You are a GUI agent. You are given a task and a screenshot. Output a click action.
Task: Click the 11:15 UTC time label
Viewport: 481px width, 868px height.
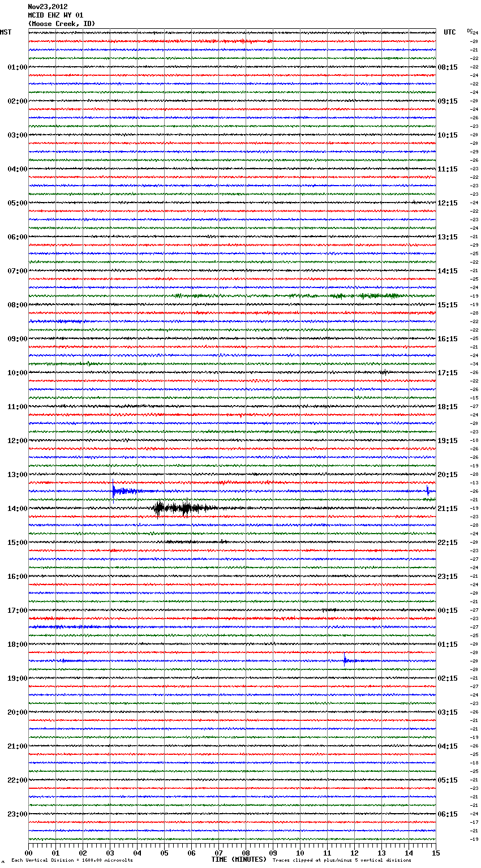click(448, 169)
